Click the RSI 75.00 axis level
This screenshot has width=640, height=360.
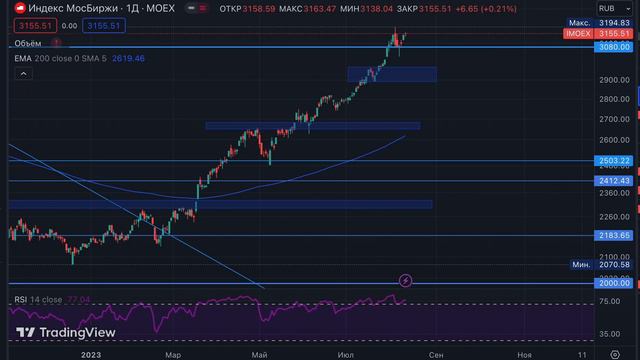pos(609,301)
